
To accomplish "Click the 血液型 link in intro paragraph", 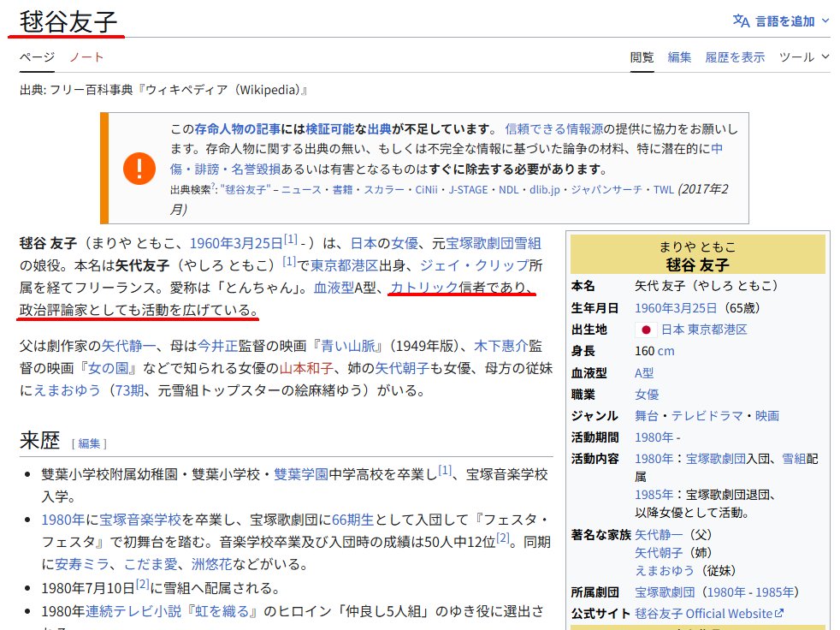I will click(334, 287).
